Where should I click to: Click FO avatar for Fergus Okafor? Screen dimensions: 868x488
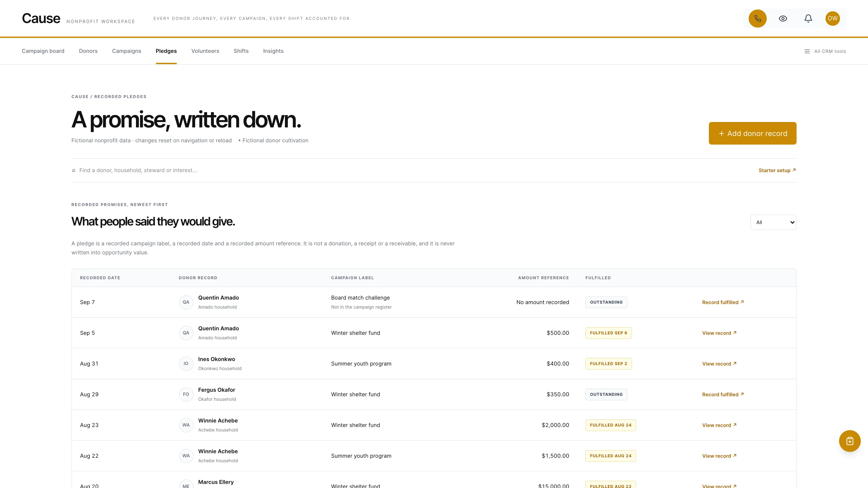point(186,394)
